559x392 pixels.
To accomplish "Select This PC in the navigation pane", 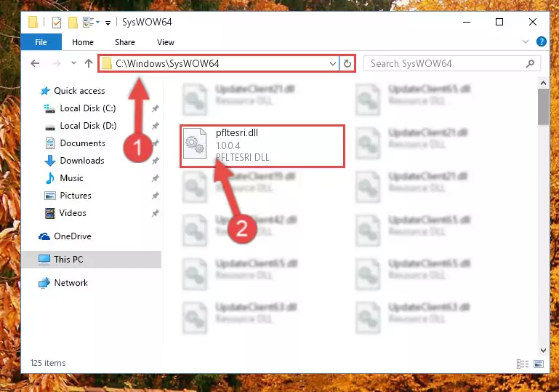I will [x=92, y=260].
